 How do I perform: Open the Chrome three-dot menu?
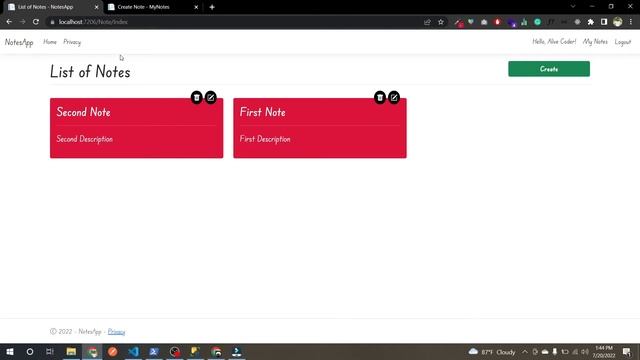(631, 22)
